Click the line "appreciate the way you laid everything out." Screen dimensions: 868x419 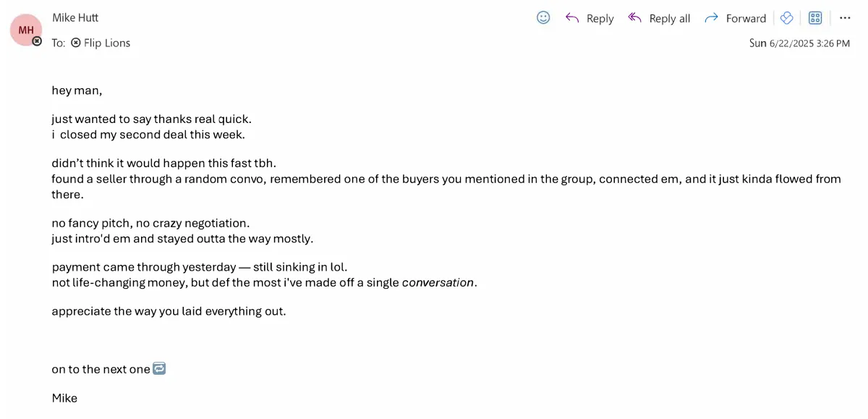coord(169,311)
